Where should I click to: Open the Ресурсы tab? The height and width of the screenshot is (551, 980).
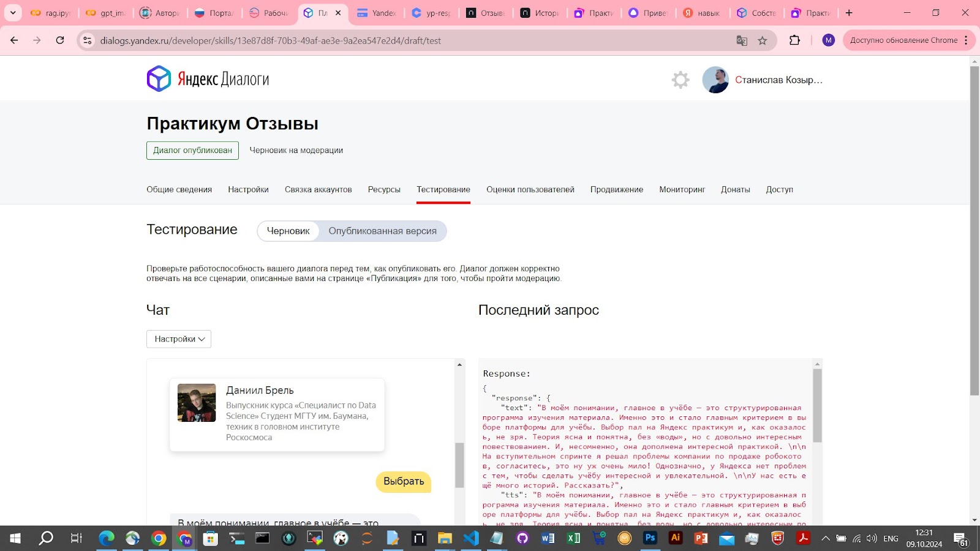[x=384, y=190]
